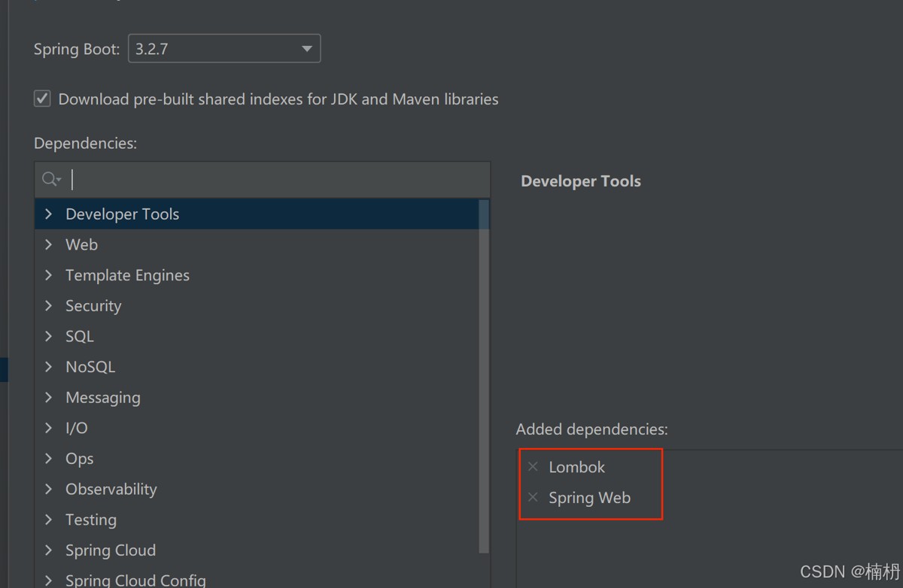
Task: Select the NoSQL tree item
Action: [x=90, y=367]
